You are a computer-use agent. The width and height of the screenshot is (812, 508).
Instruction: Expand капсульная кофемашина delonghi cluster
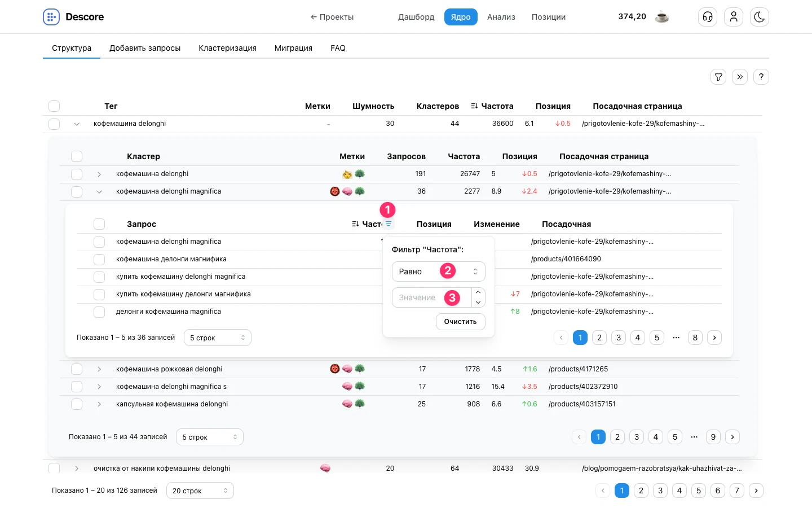[x=99, y=404]
